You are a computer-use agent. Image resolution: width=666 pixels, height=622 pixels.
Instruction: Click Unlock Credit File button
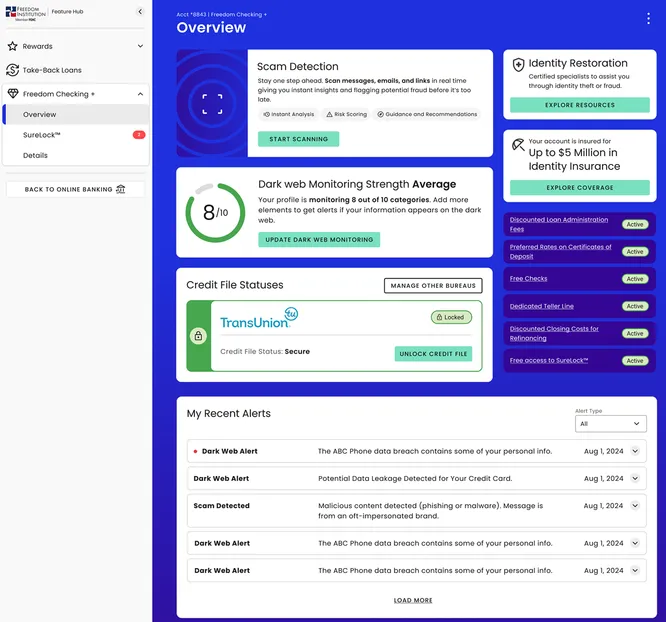coord(433,354)
